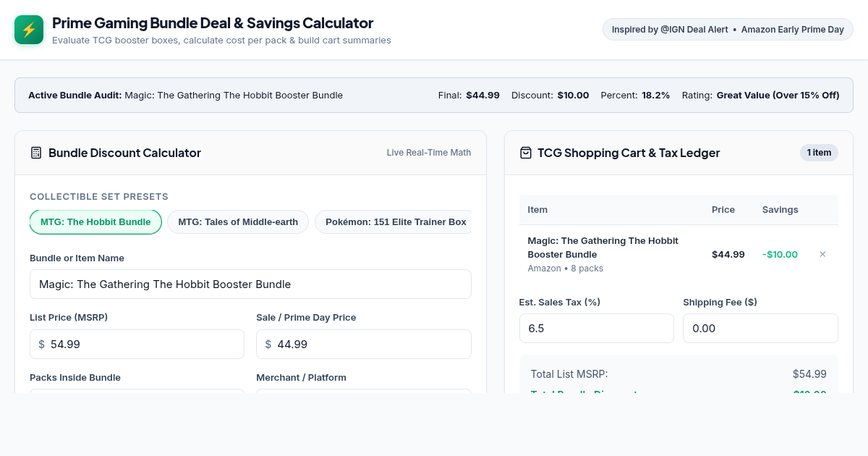The image size is (868, 456).
Task: Choose the MTG: Tales of Middle-earth preset
Action: [x=238, y=222]
